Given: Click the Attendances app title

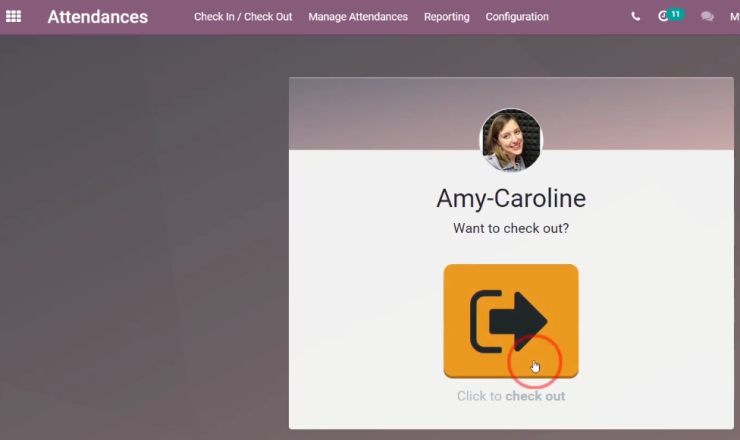Looking at the screenshot, I should point(98,17).
